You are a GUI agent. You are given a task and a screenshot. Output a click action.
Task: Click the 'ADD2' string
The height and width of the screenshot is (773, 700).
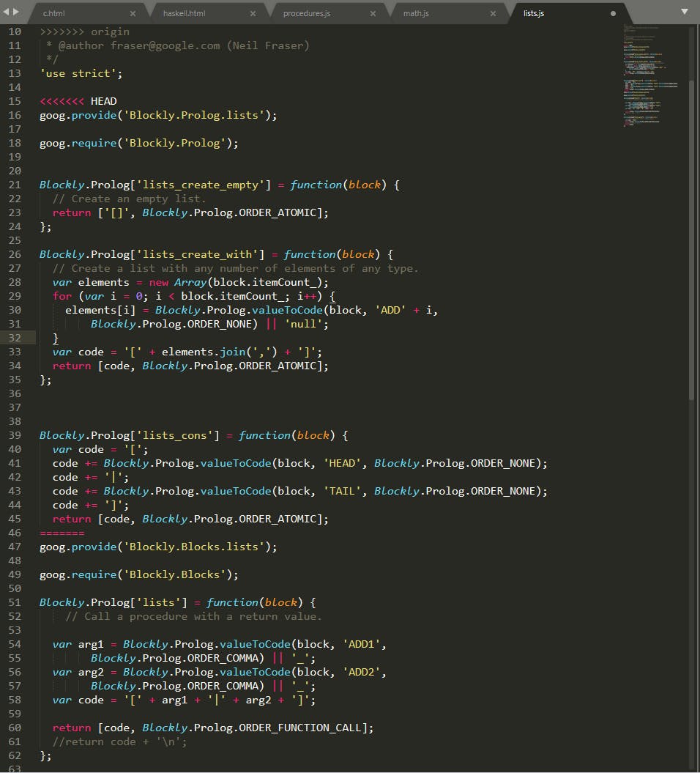(x=361, y=672)
